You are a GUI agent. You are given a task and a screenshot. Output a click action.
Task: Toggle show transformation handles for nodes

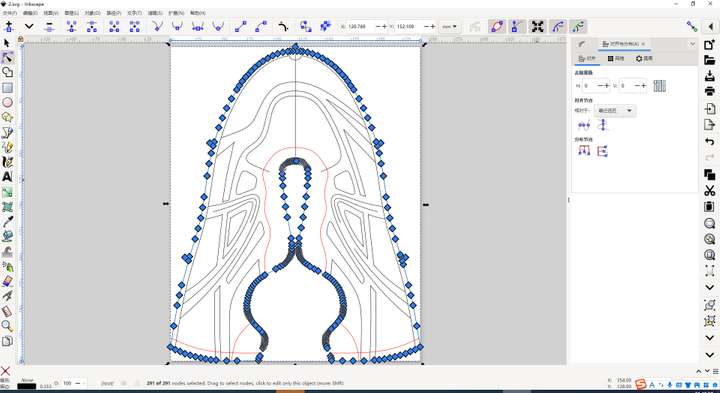(537, 27)
